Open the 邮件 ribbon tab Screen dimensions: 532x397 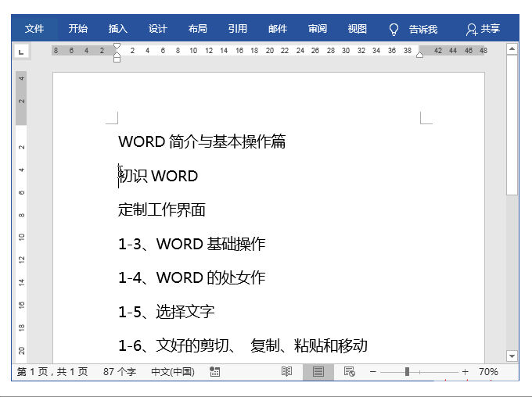point(278,28)
